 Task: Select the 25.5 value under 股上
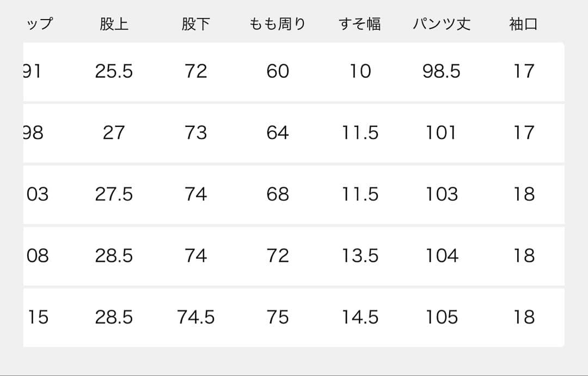tap(114, 71)
